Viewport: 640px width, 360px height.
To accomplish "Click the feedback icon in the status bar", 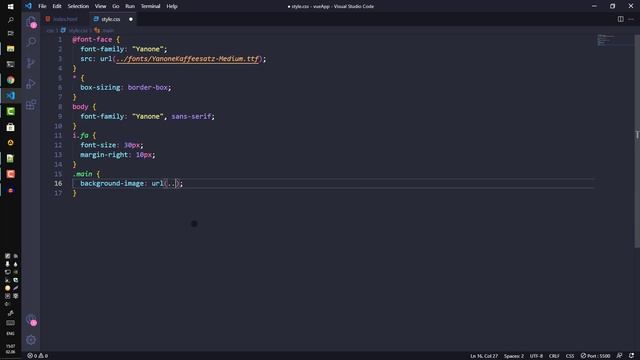I will coord(619,356).
